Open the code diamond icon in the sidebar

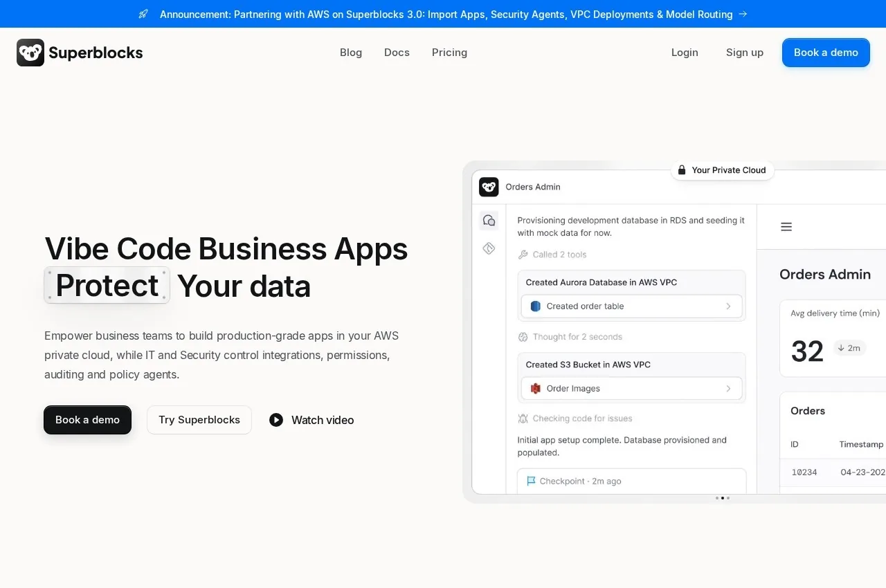[x=489, y=248]
